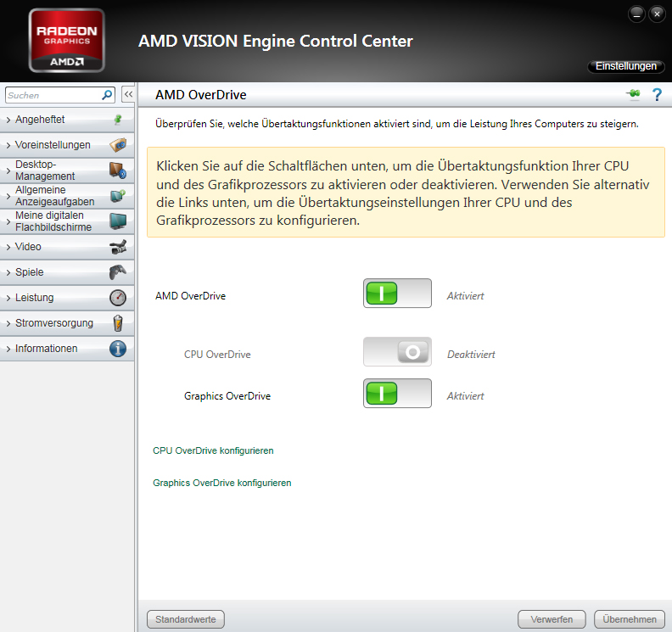This screenshot has width=672, height=632.
Task: Expand the Informationen chevron
Action: point(8,350)
